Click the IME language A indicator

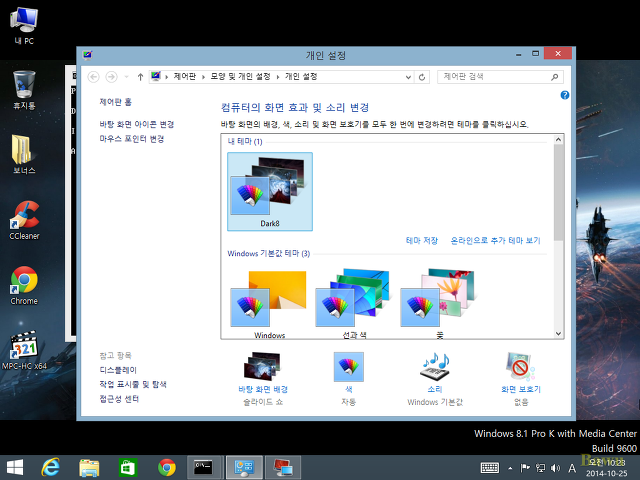[572, 468]
